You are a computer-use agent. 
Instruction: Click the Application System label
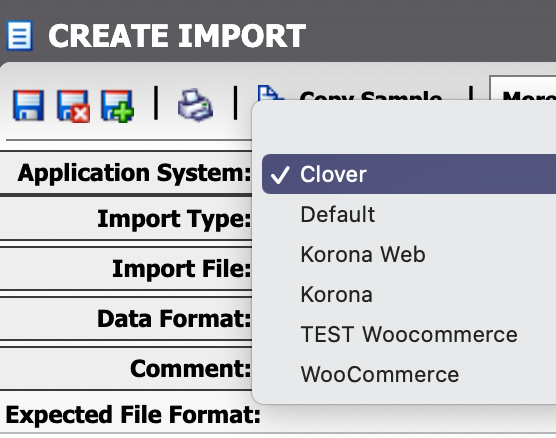(134, 173)
